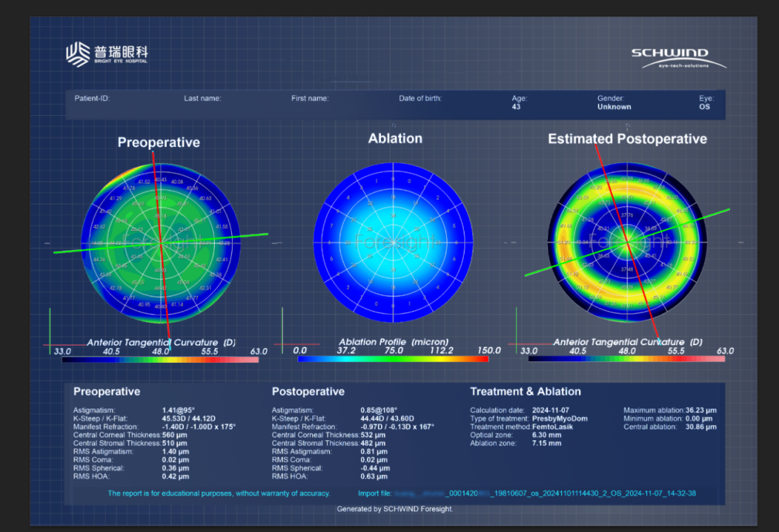The image size is (779, 532).
Task: Click the Bright Eye Hospital logo
Action: point(107,55)
